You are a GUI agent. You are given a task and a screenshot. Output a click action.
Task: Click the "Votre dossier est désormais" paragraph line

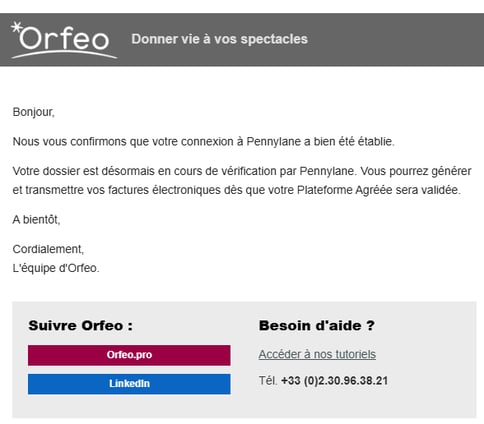point(242,171)
